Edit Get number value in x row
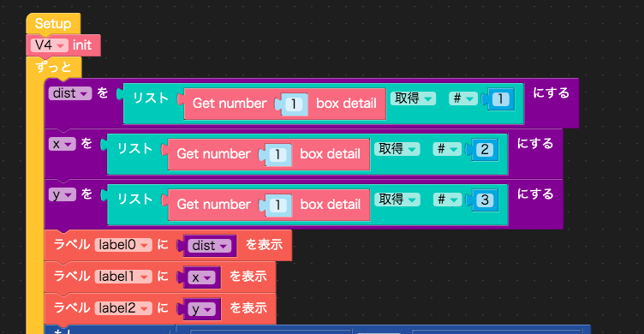This screenshot has height=334, width=644. coord(277,154)
